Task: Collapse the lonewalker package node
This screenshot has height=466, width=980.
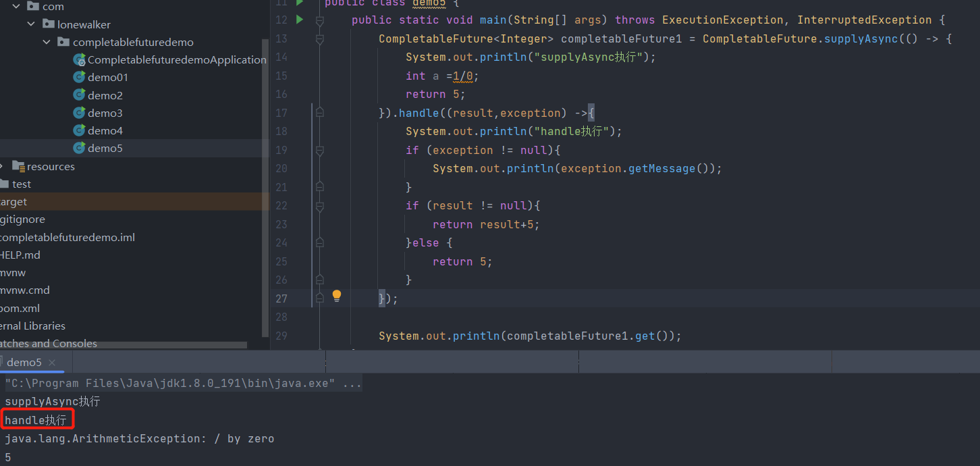Action: tap(31, 24)
